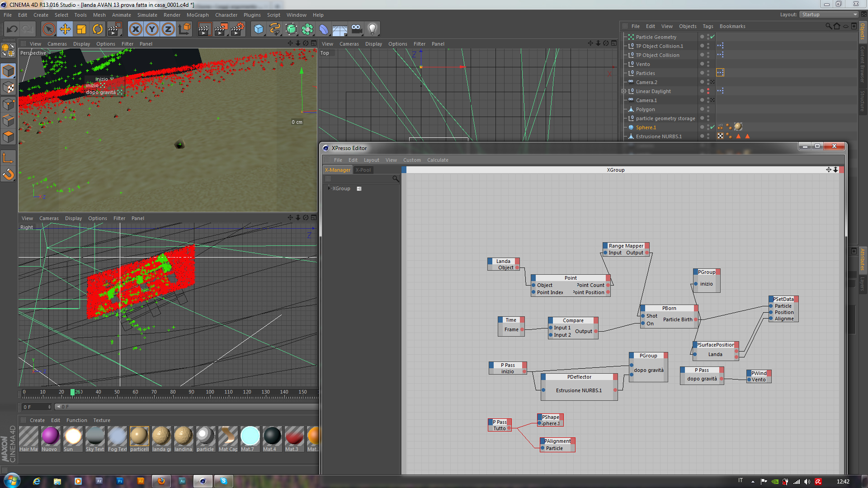The height and width of the screenshot is (488, 868).
Task: Toggle the X axis lock
Action: tap(136, 29)
